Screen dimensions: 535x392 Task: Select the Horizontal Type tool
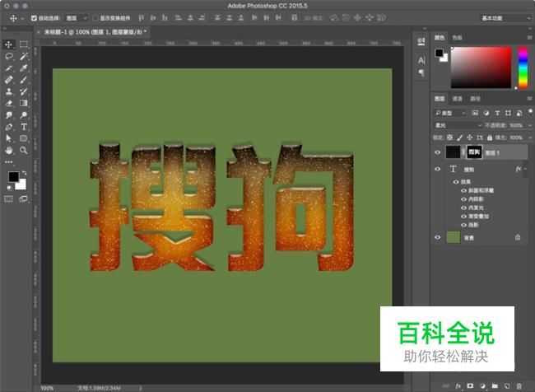coord(24,127)
